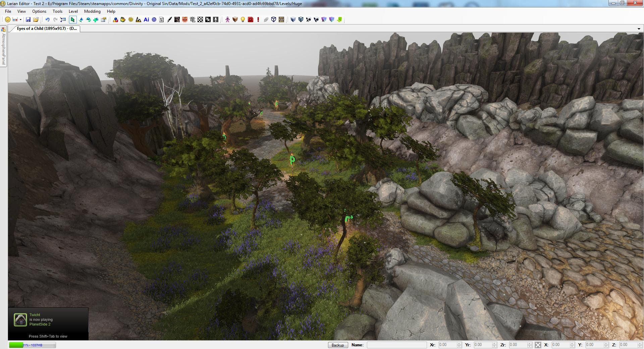The image size is (644, 349).
Task: Click the yellow sun atmosphere icon
Action: [x=131, y=20]
